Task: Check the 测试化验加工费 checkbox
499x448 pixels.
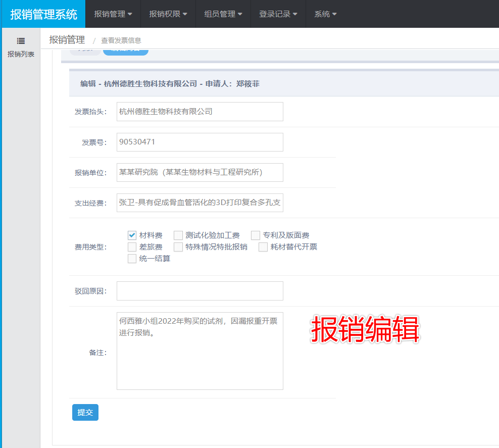Action: (x=178, y=235)
